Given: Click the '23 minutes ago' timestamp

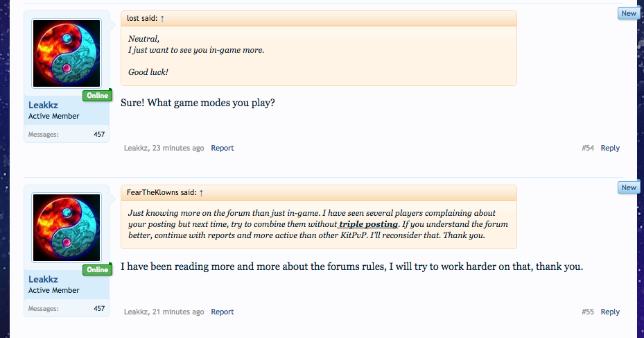Looking at the screenshot, I should 178,148.
